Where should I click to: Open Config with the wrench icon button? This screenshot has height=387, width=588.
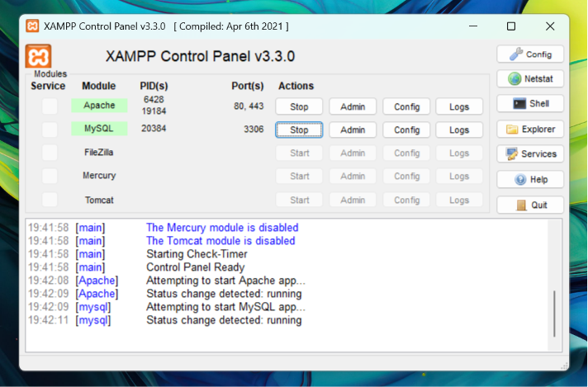click(530, 54)
